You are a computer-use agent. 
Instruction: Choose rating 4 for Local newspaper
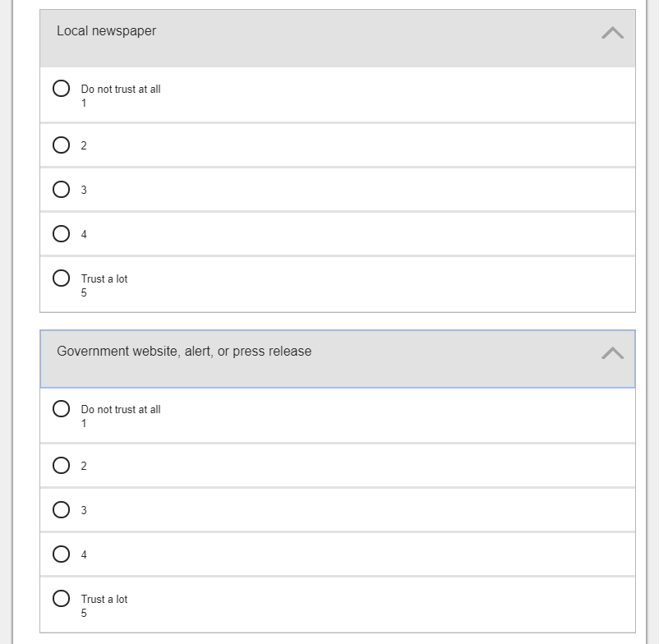coord(62,234)
